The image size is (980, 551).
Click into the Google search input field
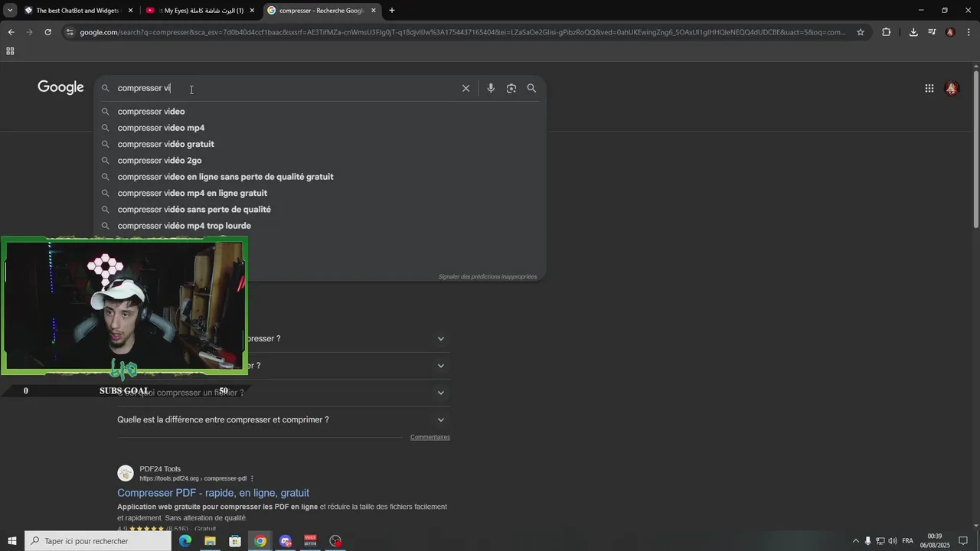click(286, 88)
